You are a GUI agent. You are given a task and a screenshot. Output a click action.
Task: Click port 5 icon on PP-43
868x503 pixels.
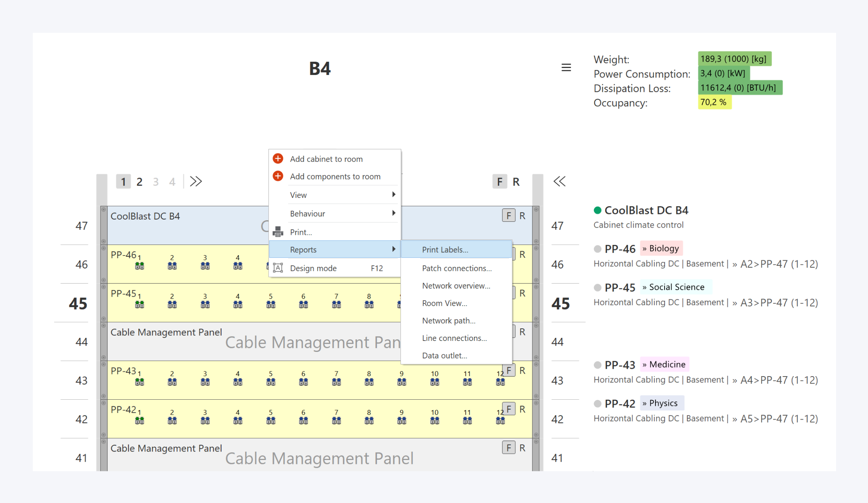(271, 382)
